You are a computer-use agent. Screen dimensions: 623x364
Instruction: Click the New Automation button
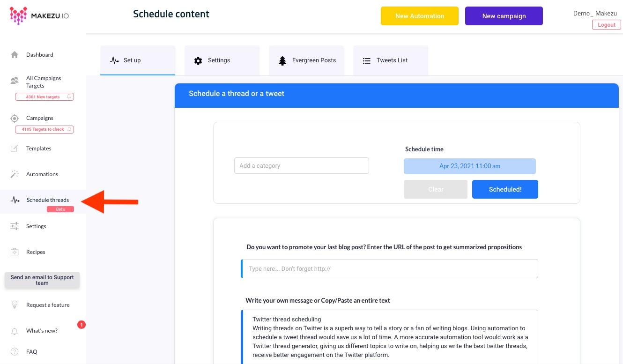point(420,16)
